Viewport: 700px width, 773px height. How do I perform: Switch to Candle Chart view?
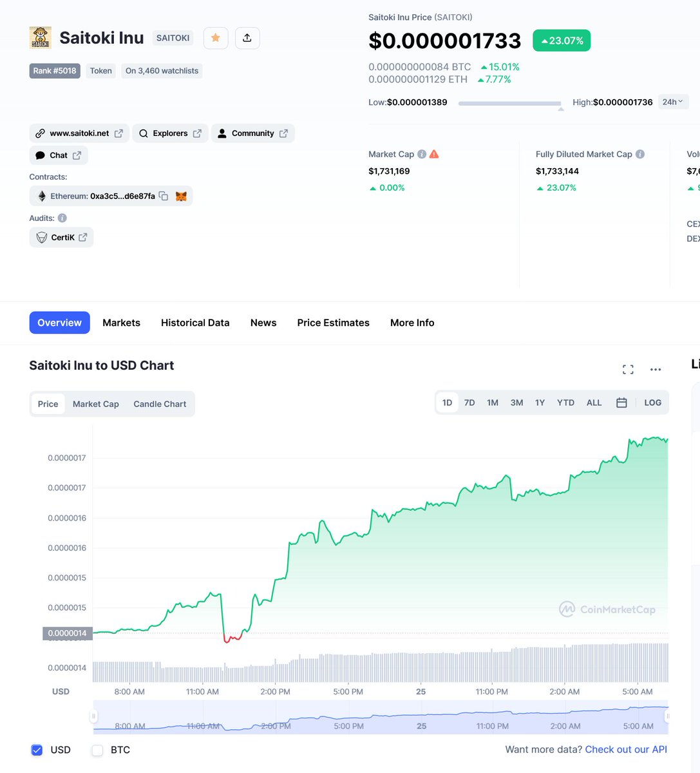coord(160,404)
